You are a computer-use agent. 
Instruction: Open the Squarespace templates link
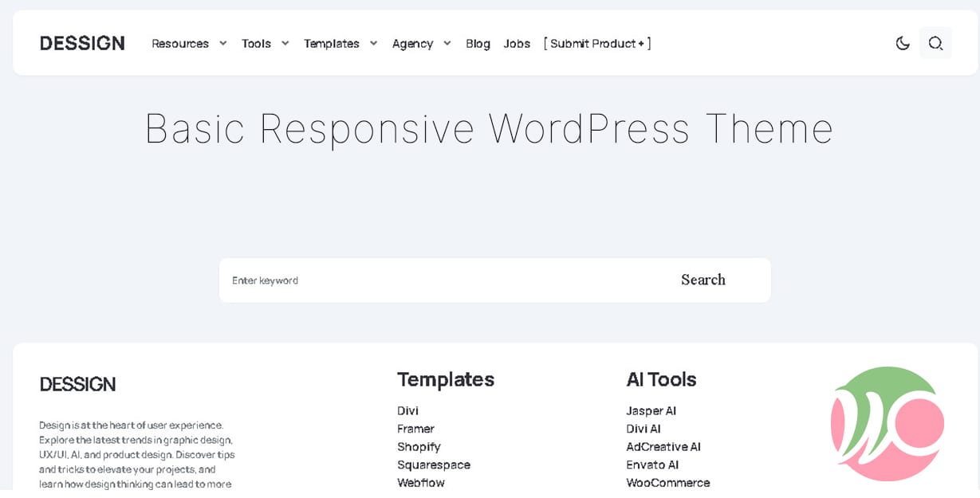tap(434, 465)
